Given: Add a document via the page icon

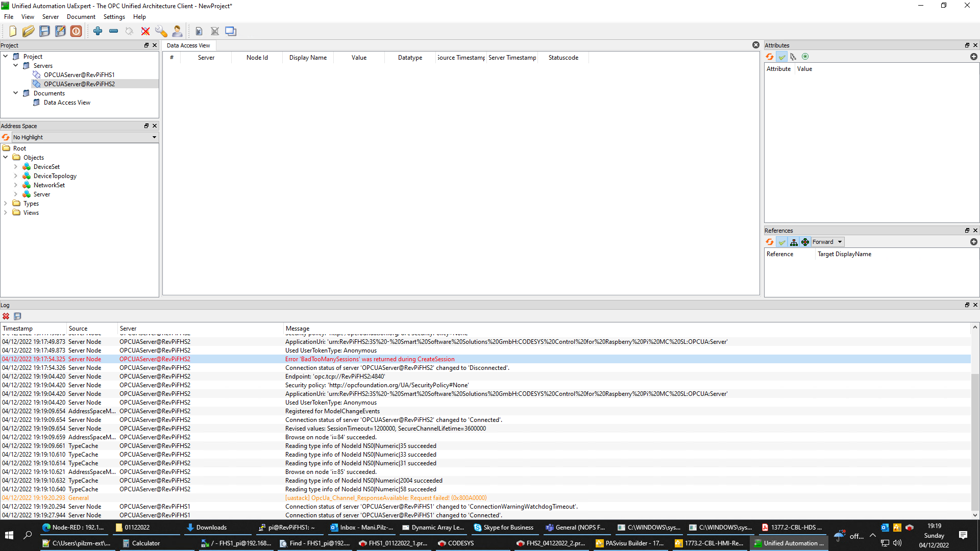Looking at the screenshot, I should pos(199,31).
